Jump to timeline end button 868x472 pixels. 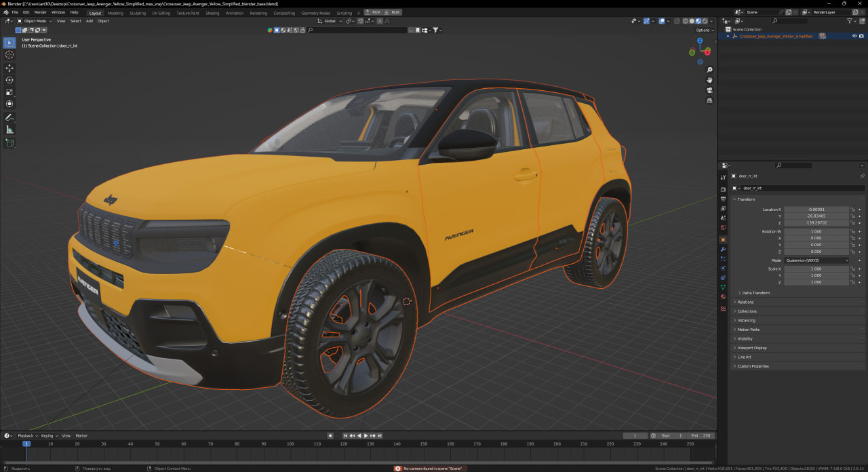click(380, 435)
